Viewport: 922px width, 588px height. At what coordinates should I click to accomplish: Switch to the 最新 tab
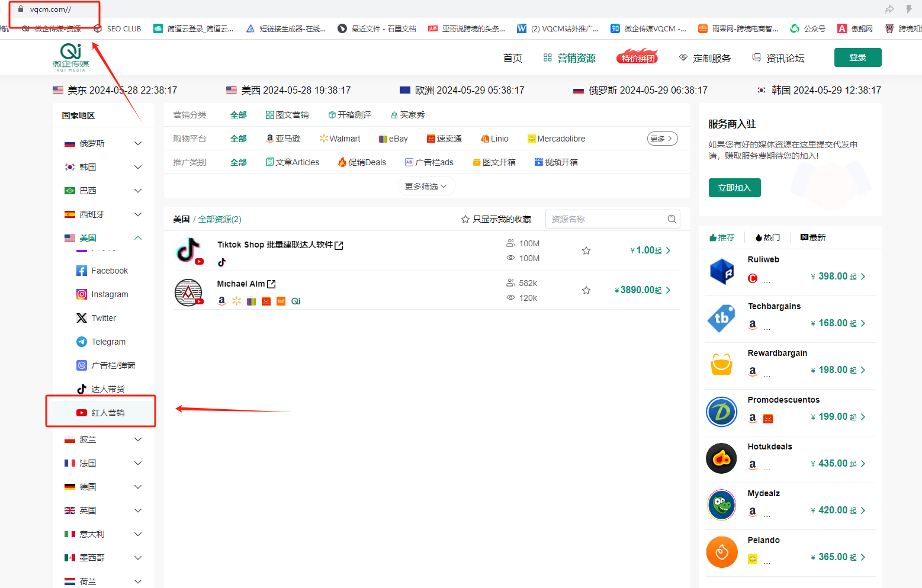812,237
